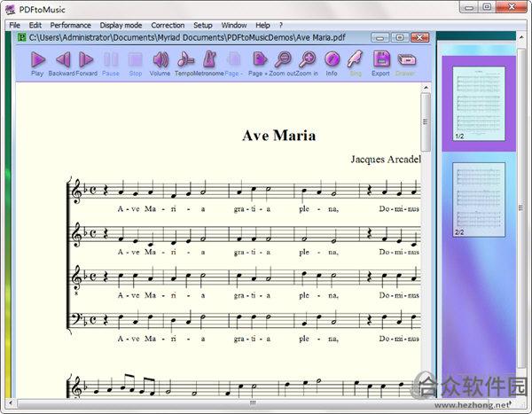Image resolution: width=532 pixels, height=414 pixels.
Task: Open the Volume control icon
Action: pyautogui.click(x=160, y=59)
